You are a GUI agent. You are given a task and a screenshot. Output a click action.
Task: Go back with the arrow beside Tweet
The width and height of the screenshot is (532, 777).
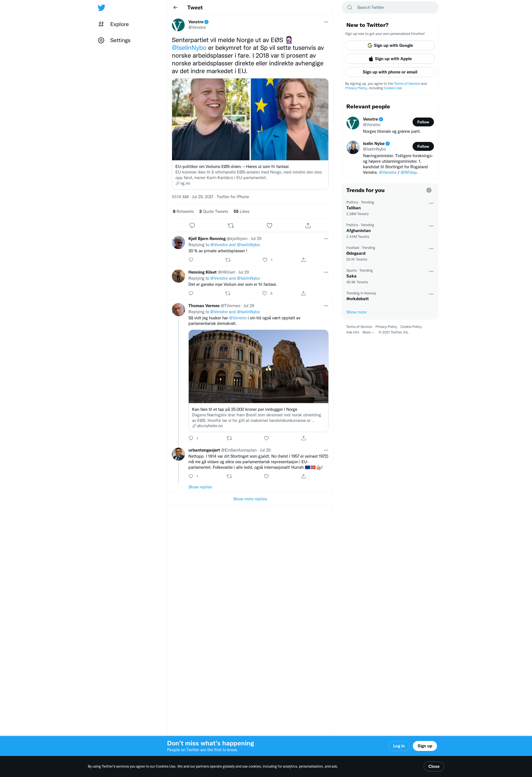click(175, 7)
